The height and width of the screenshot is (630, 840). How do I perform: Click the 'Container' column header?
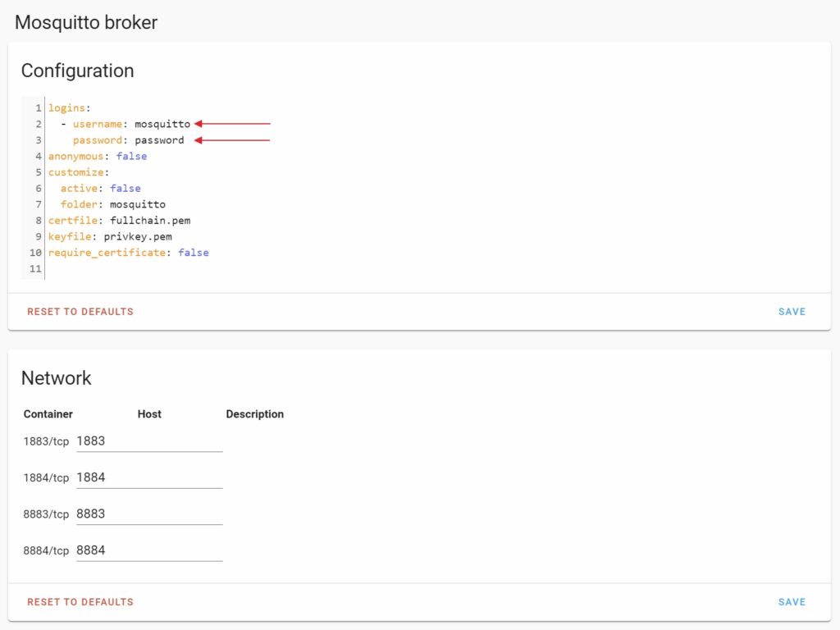(48, 414)
